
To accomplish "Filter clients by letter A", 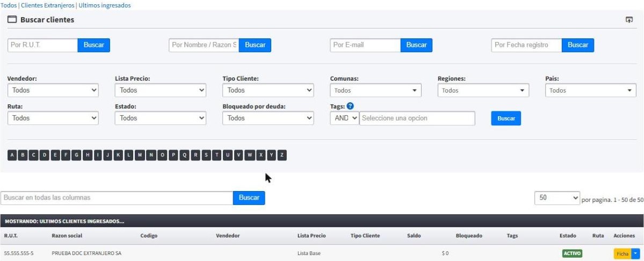I will pos(12,155).
